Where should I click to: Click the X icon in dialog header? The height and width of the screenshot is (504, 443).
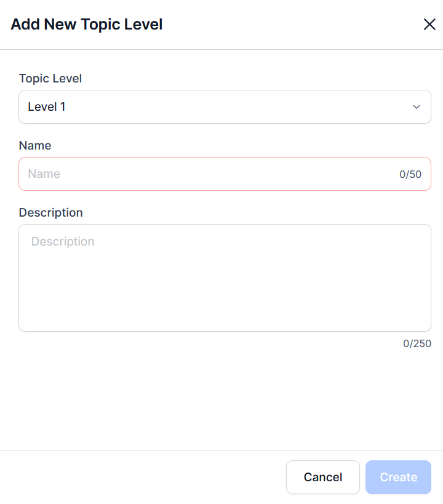429,25
